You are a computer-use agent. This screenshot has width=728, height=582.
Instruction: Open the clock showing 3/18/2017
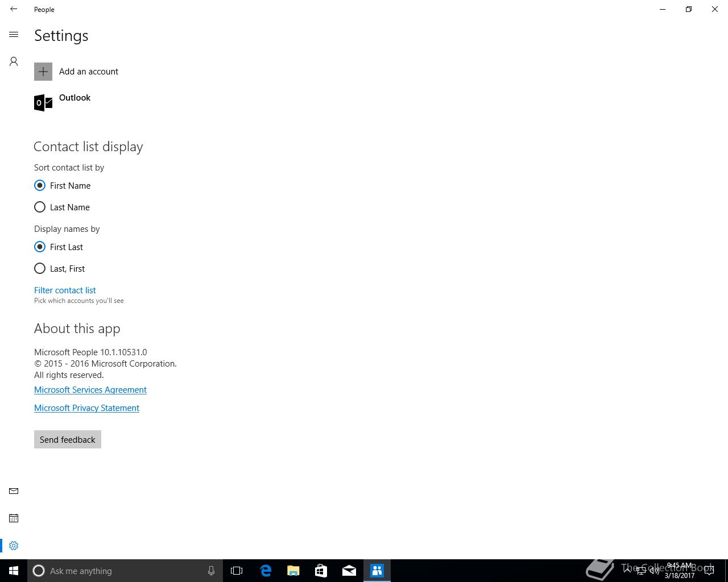click(680, 571)
